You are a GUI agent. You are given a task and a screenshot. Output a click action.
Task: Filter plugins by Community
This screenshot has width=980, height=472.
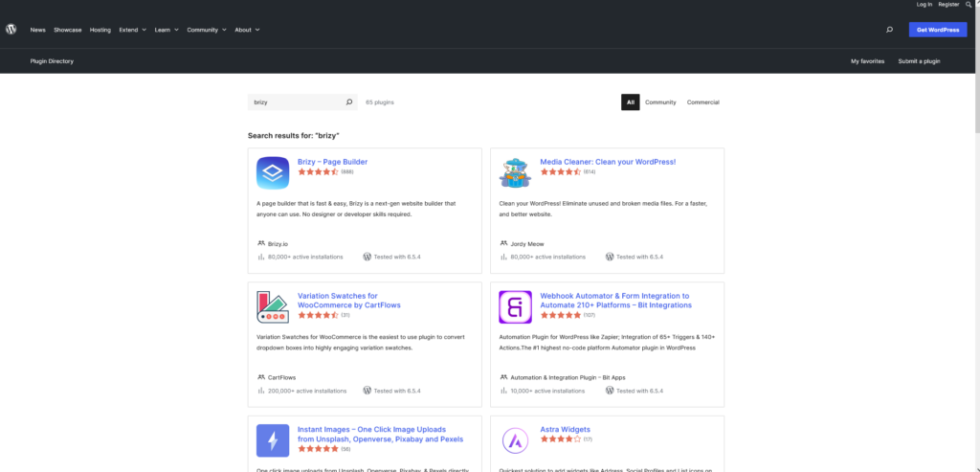point(660,101)
